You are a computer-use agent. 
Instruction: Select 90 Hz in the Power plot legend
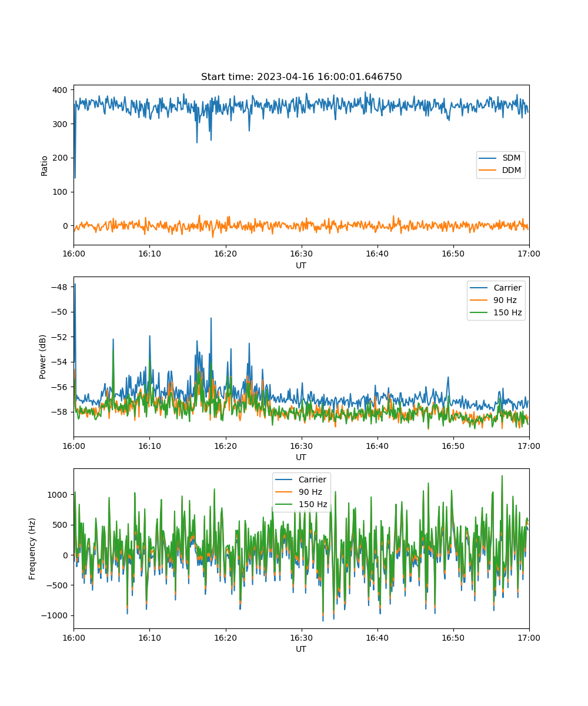(505, 300)
